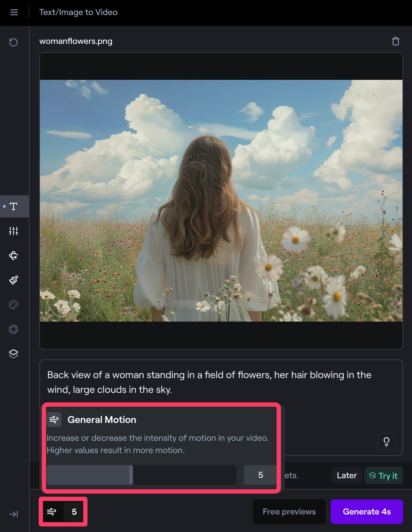Click the reset/undo circular arrow icon
The height and width of the screenshot is (532, 412).
coord(14,42)
